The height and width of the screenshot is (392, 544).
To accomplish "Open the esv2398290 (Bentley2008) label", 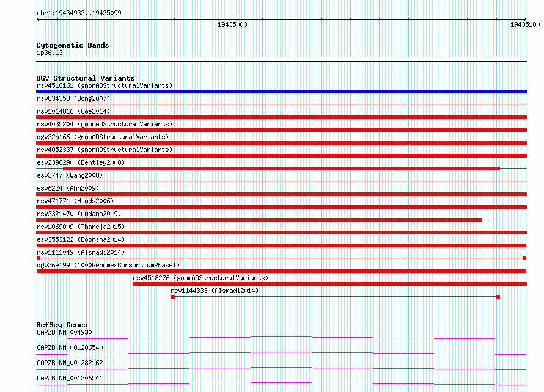I will [x=81, y=162].
